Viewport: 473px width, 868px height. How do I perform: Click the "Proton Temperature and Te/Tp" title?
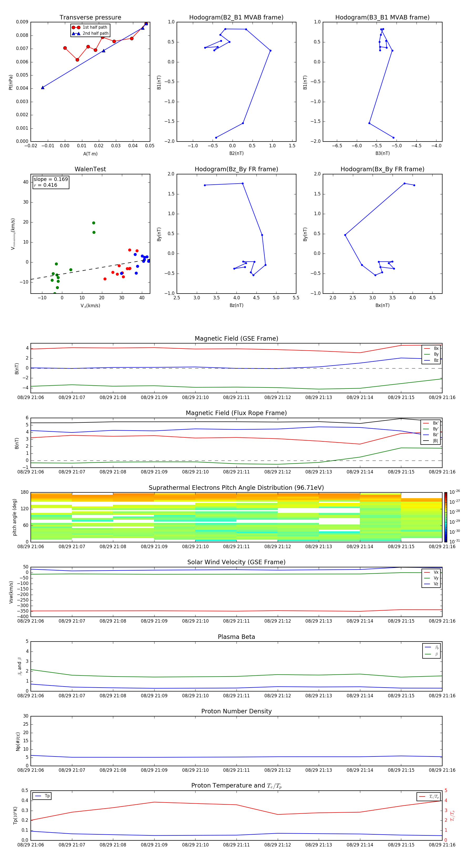tap(236, 786)
